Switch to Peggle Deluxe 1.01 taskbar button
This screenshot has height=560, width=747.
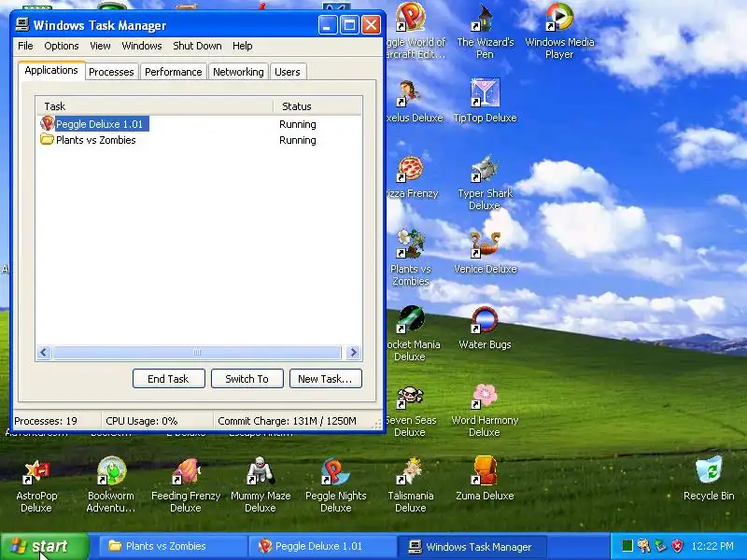click(323, 546)
